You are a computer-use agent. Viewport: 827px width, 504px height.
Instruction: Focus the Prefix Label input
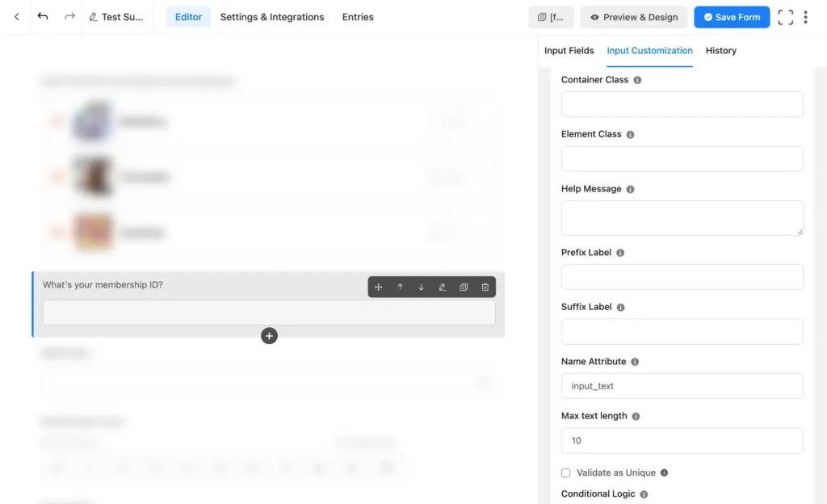(x=682, y=277)
